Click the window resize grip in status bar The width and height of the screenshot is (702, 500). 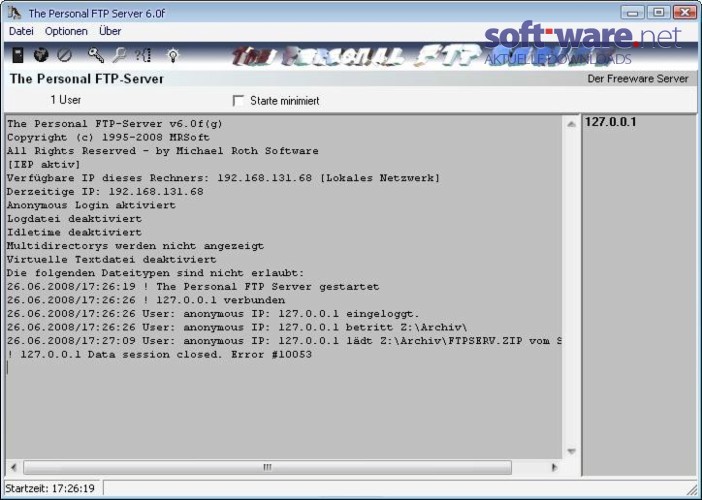click(692, 489)
